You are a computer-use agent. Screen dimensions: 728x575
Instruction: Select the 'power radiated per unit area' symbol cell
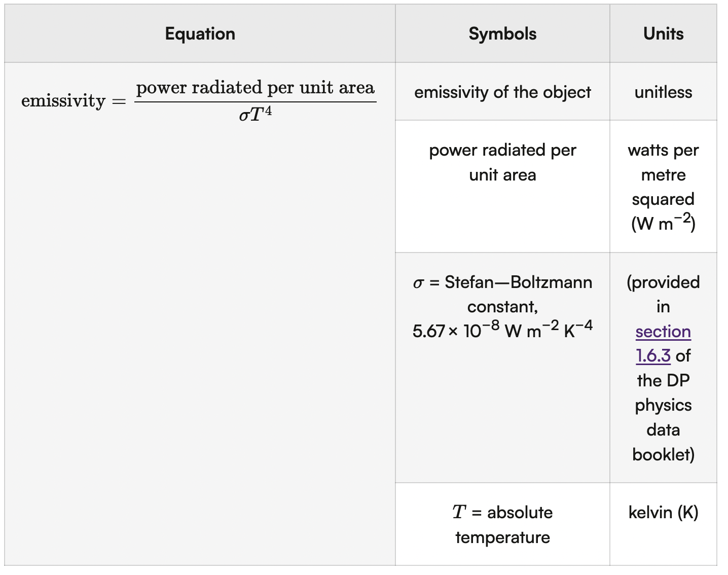[502, 162]
